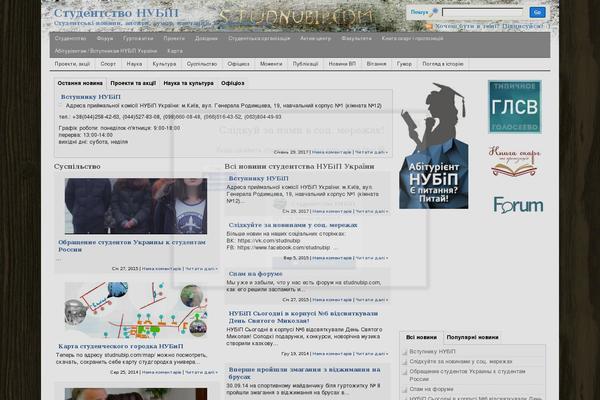Select the Гумор category

point(404,64)
